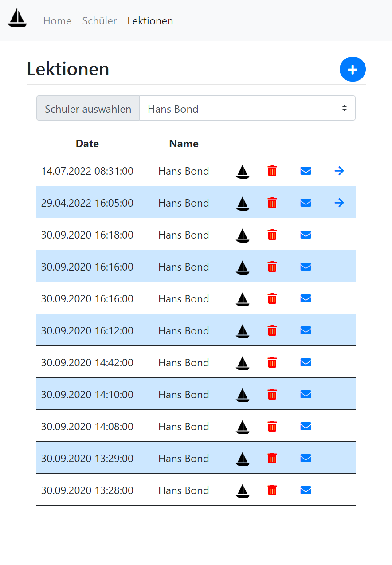The width and height of the screenshot is (392, 565).
Task: Select the date 30.09.2020 13:29:00
Action: pos(87,459)
